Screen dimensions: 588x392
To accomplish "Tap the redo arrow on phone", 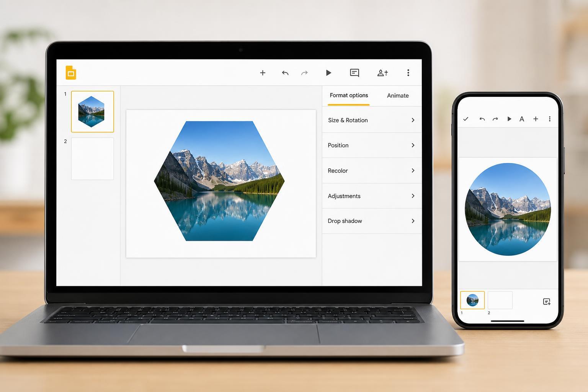I will coord(495,119).
